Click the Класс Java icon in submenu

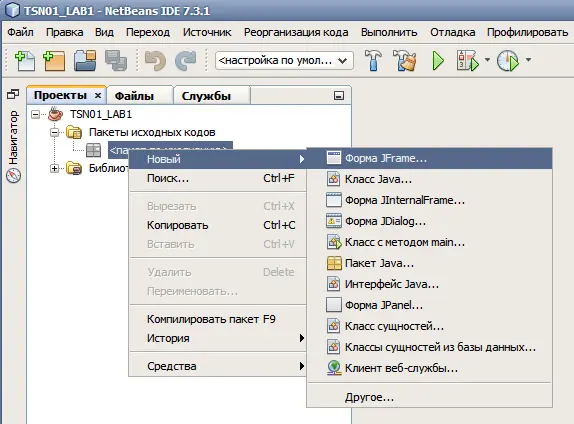pyautogui.click(x=333, y=179)
